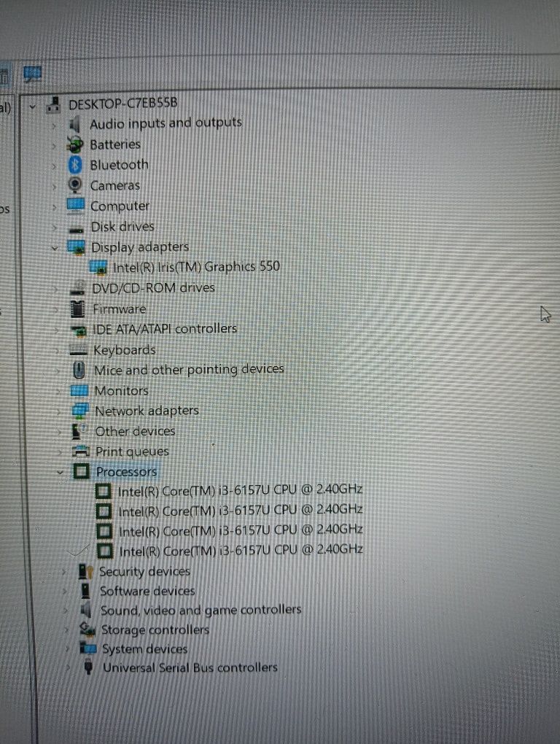560x744 pixels.
Task: Select the Batteries label
Action: coord(115,144)
